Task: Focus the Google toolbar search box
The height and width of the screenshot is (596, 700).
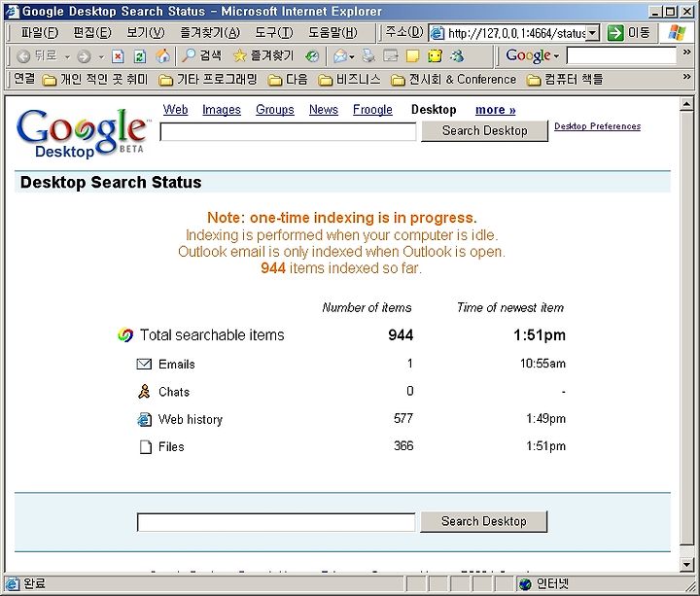Action: point(621,55)
